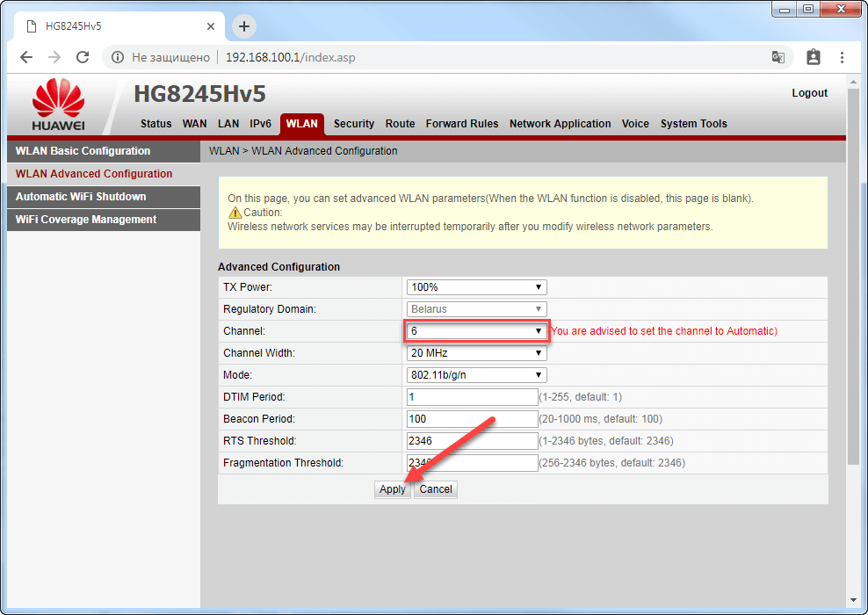Switch to the Security tab

354,124
